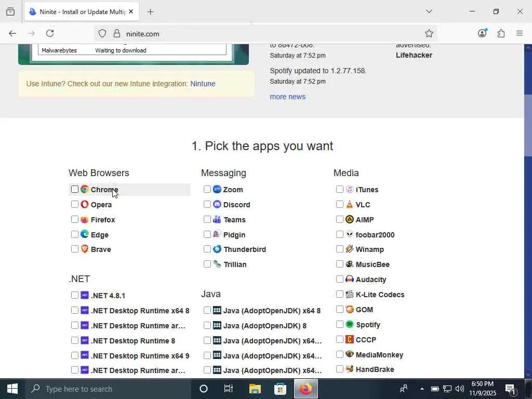Select the .NET Desktop Runtime 8 checkbox
This screenshot has height=399, width=532.
pyautogui.click(x=75, y=340)
